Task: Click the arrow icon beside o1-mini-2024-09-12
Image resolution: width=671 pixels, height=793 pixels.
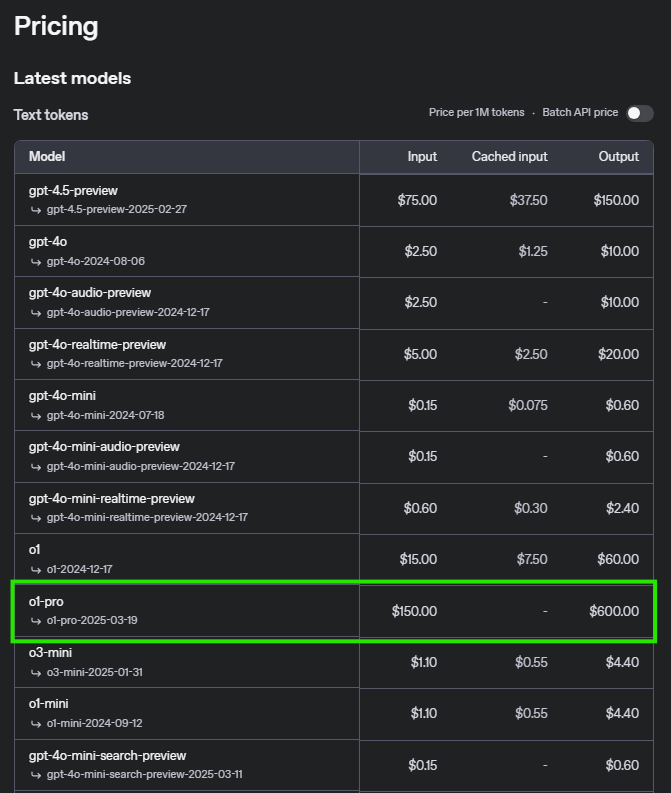Action: (x=36, y=724)
